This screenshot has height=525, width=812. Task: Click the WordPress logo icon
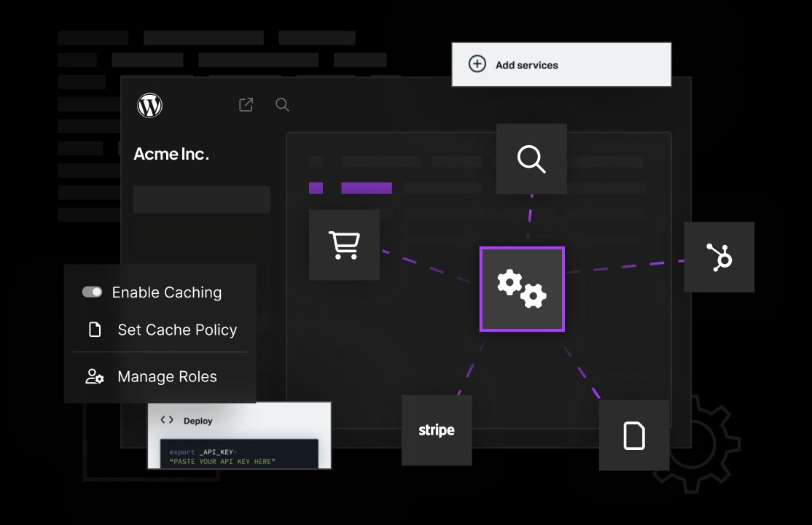[149, 106]
